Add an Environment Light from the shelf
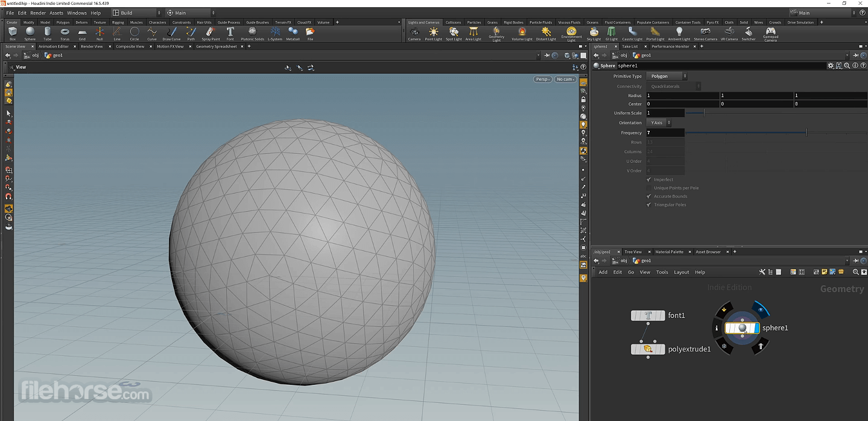The height and width of the screenshot is (421, 868). [571, 34]
